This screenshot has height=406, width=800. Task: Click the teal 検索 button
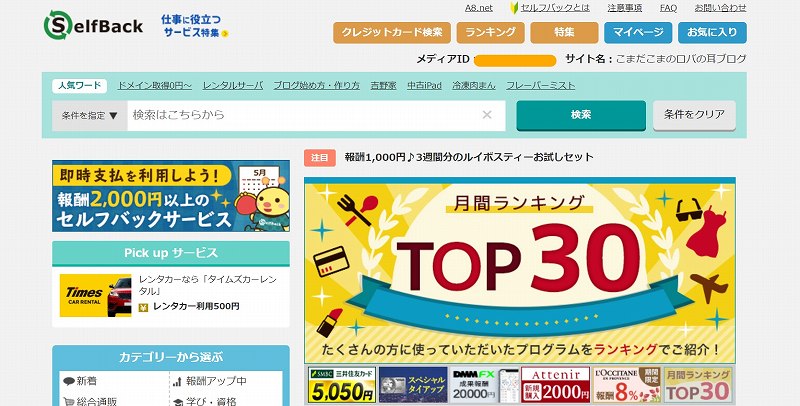(581, 115)
